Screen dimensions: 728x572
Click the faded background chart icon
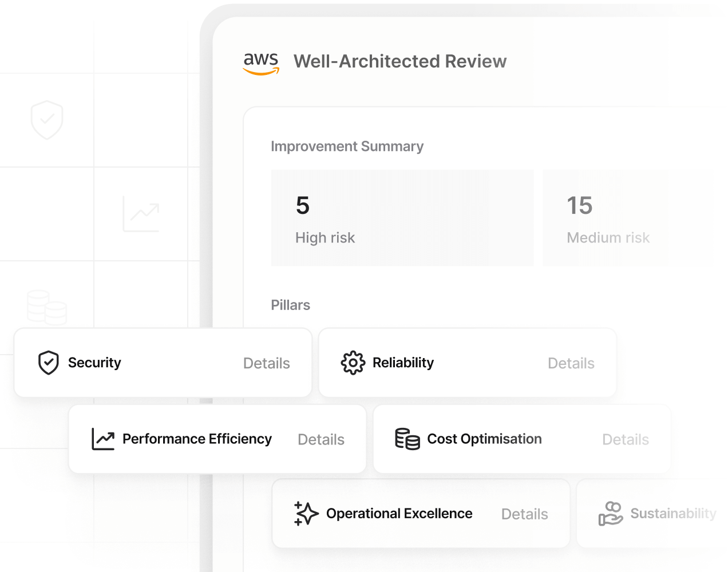[x=141, y=214]
